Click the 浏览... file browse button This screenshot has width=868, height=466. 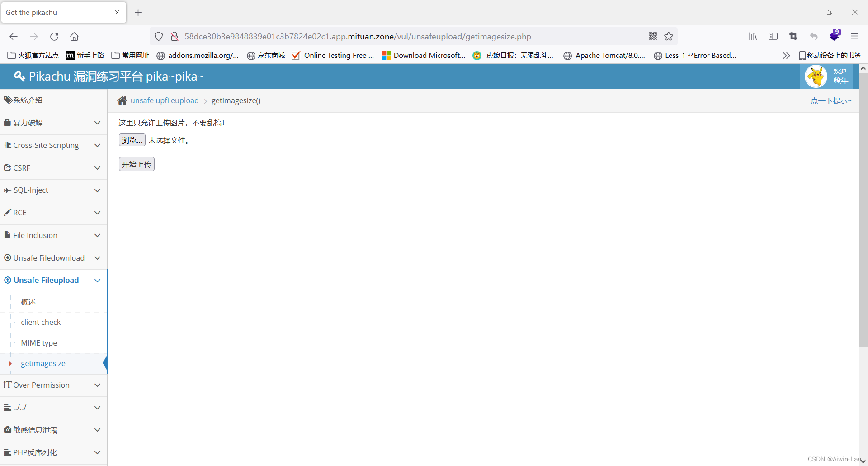pos(132,140)
